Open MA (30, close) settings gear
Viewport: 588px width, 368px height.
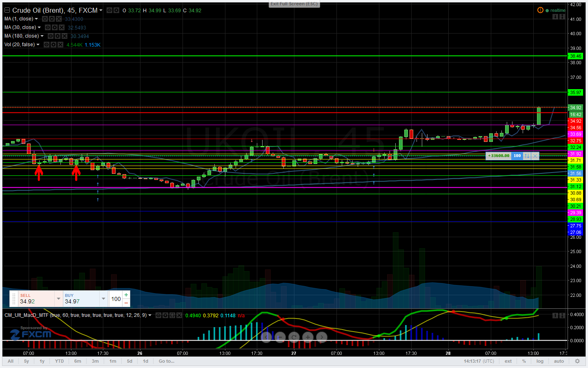[x=55, y=27]
